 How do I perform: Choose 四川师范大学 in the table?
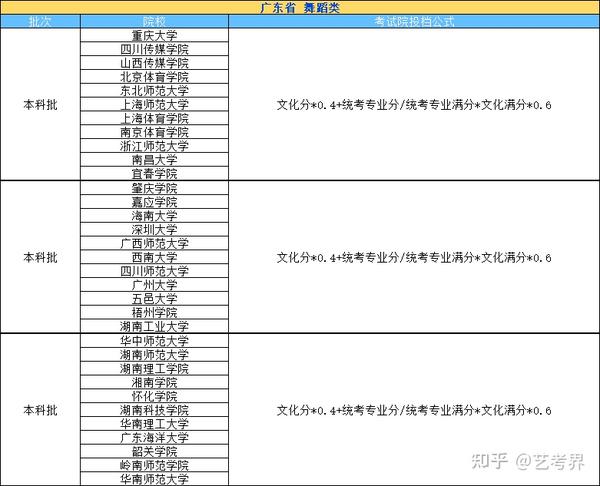click(154, 271)
